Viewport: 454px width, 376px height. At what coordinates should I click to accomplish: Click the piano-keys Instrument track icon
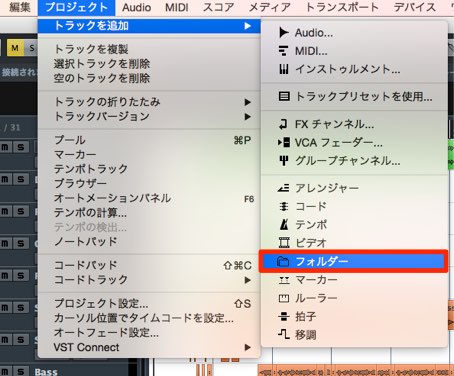(284, 69)
